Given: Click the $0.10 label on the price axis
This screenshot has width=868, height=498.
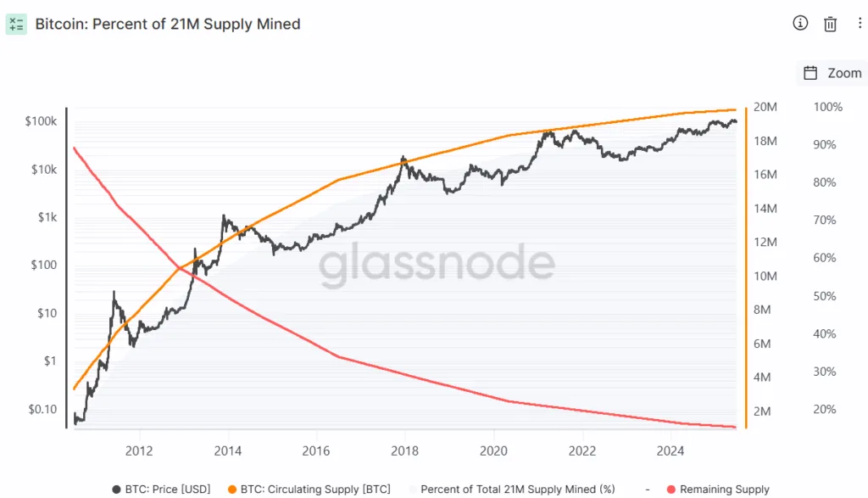Looking at the screenshot, I should (41, 410).
